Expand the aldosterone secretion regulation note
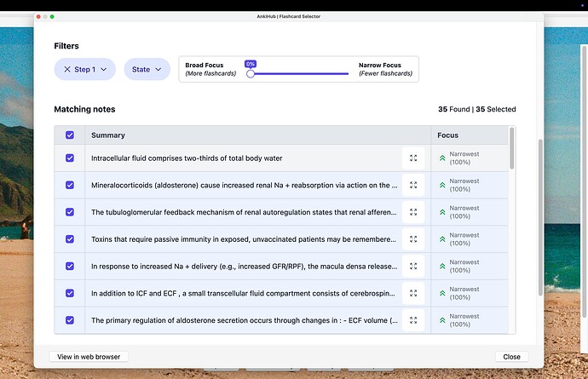Screen dimensions: 588x379 point(413,321)
